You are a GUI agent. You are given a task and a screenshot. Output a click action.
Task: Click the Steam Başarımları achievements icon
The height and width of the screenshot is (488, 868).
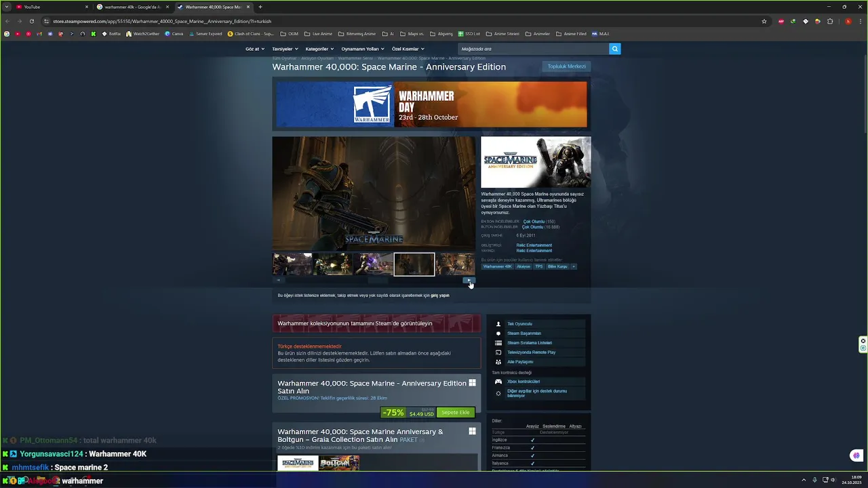[498, 333]
